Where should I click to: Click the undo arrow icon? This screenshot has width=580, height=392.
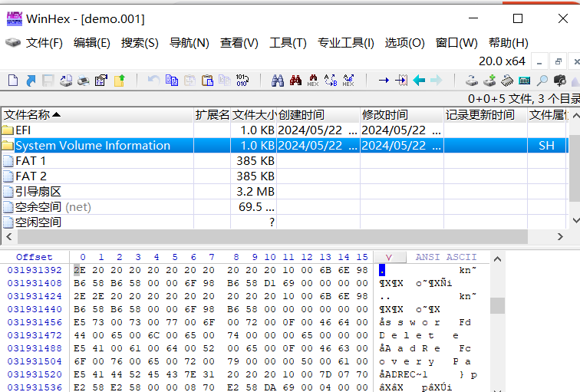click(x=153, y=81)
